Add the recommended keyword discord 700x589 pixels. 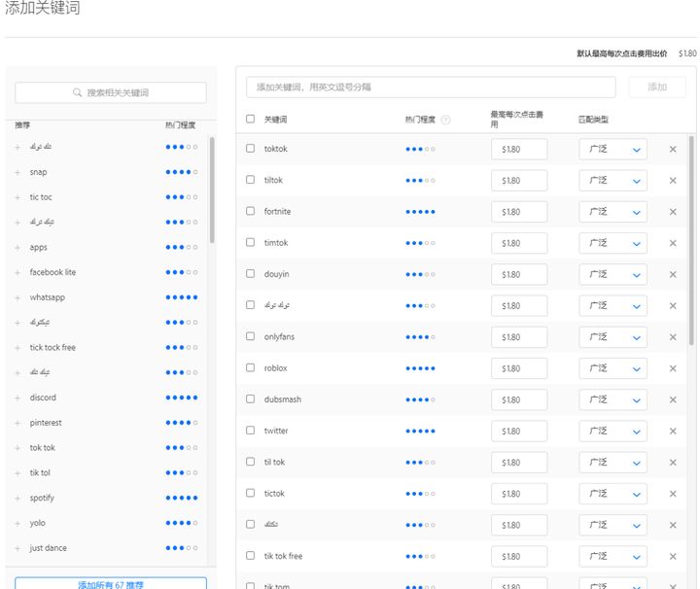17,398
